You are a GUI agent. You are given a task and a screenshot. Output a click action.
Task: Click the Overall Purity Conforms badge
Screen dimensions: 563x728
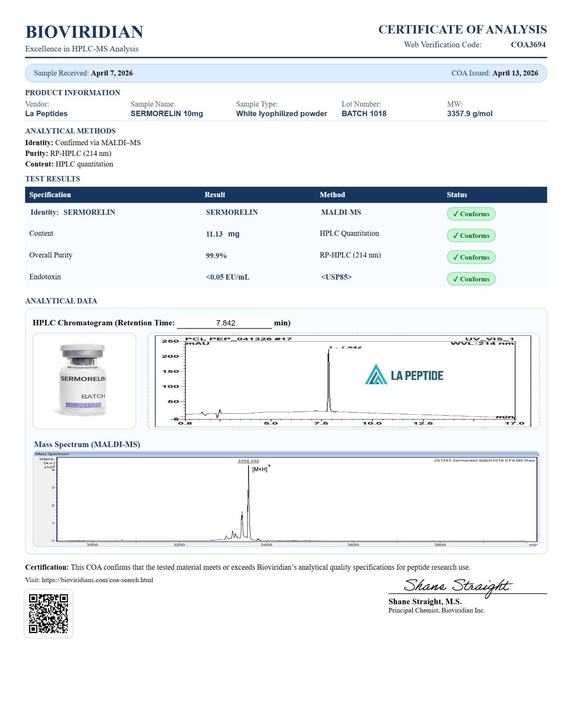pyautogui.click(x=471, y=257)
